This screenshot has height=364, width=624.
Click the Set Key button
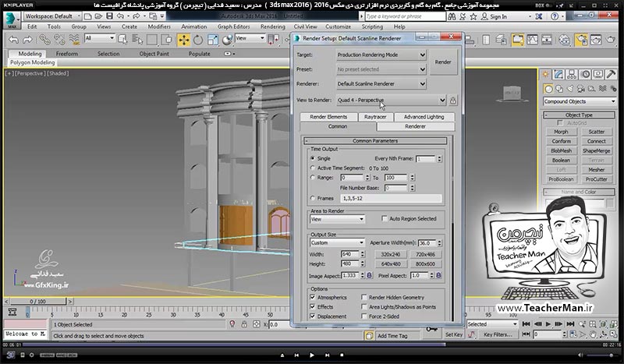454,335
